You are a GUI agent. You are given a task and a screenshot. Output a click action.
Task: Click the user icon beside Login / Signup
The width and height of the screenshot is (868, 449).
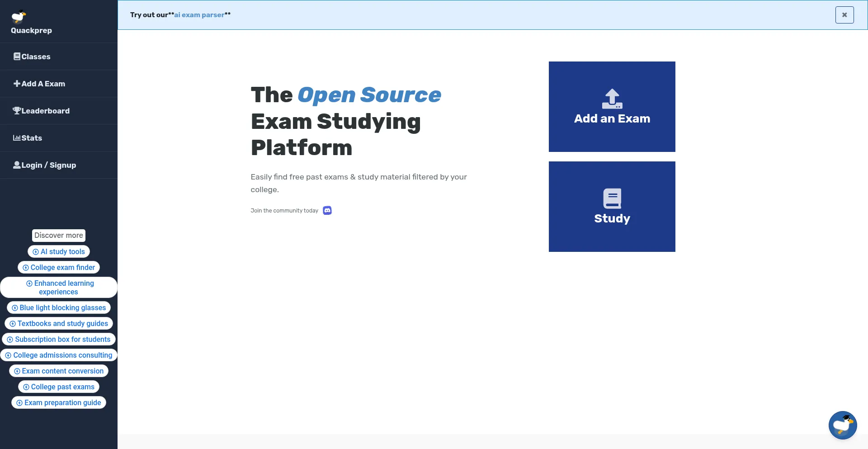click(x=17, y=165)
